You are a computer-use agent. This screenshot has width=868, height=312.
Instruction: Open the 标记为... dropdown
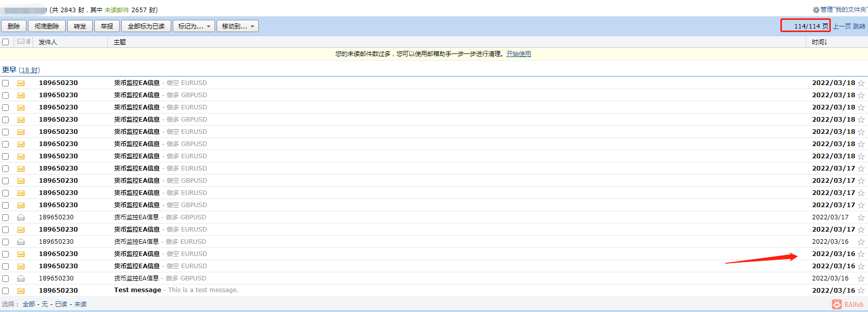[x=194, y=26]
